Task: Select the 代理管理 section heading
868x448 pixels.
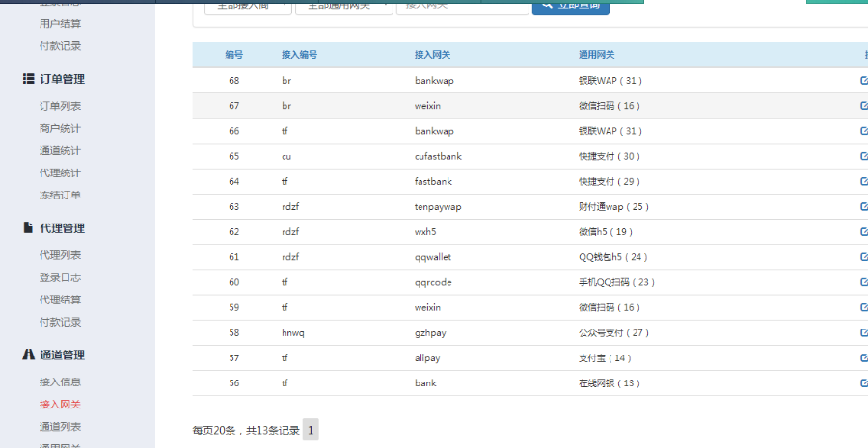Action: [62, 228]
